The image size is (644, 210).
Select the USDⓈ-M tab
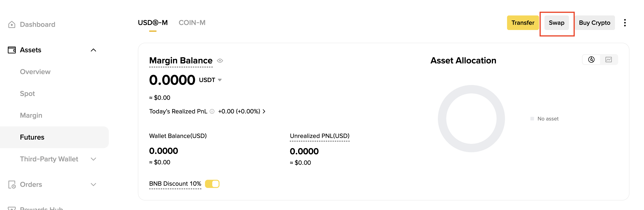(153, 23)
